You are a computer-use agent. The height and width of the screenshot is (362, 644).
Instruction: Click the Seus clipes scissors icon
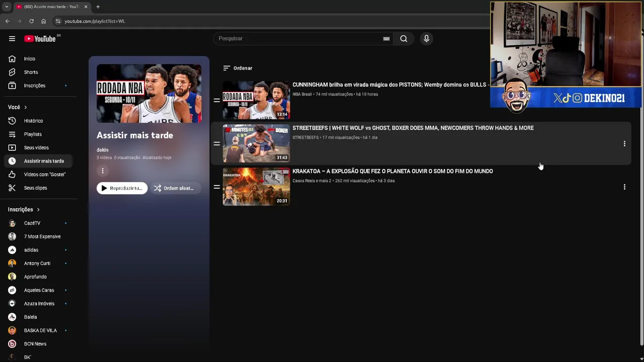point(12,188)
